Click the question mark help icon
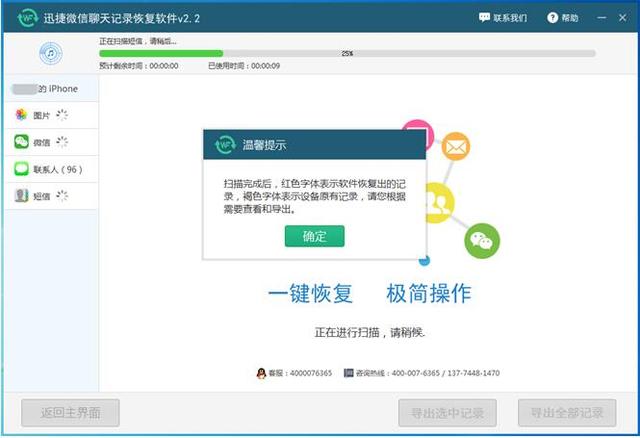The width and height of the screenshot is (640, 438). [x=552, y=18]
